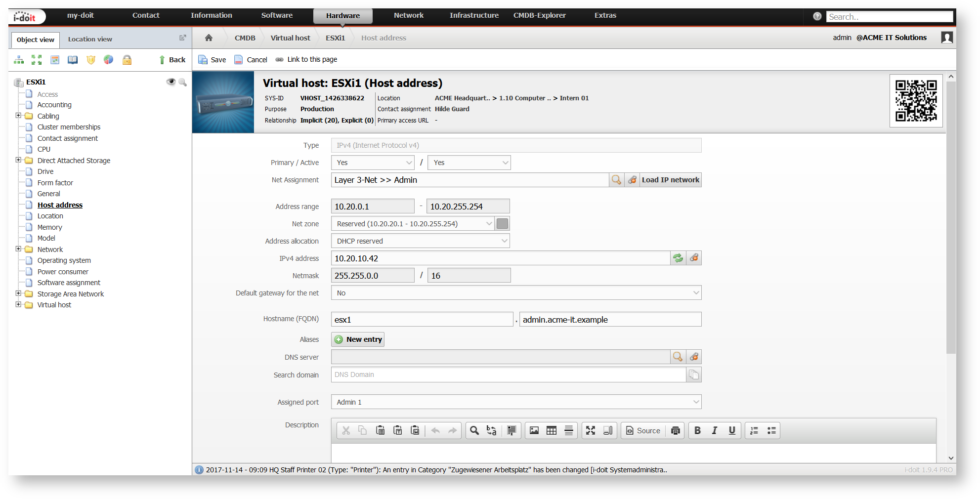Expand the Direct Attached Storage folder
Image resolution: width=980 pixels, height=499 pixels.
[x=18, y=160]
